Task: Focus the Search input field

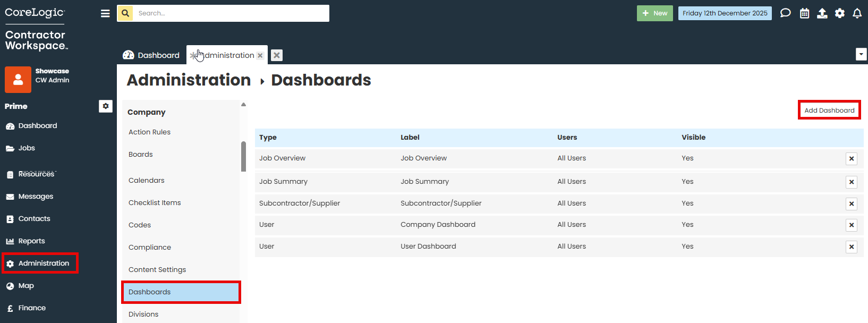Action: tap(231, 13)
